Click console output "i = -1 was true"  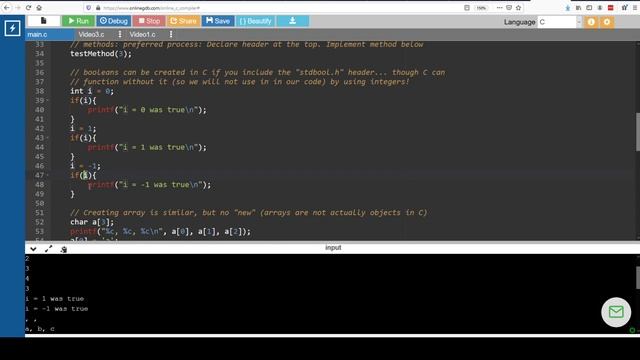point(57,309)
